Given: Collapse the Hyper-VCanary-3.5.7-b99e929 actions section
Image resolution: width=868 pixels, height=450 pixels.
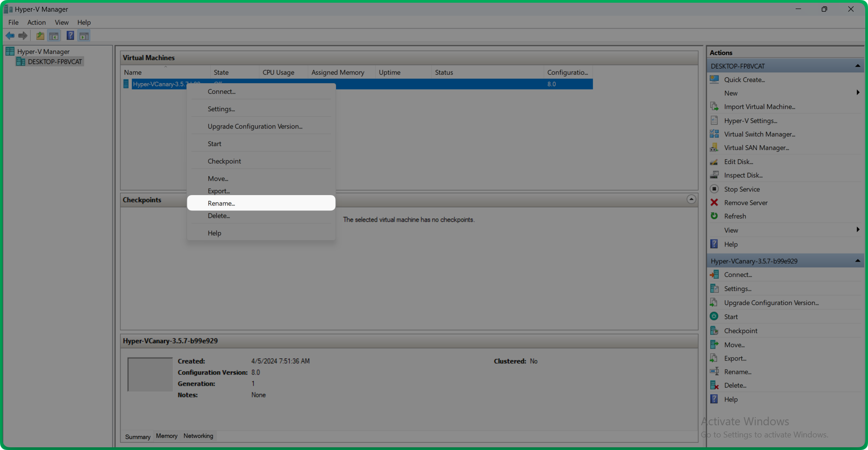Looking at the screenshot, I should click(x=857, y=261).
